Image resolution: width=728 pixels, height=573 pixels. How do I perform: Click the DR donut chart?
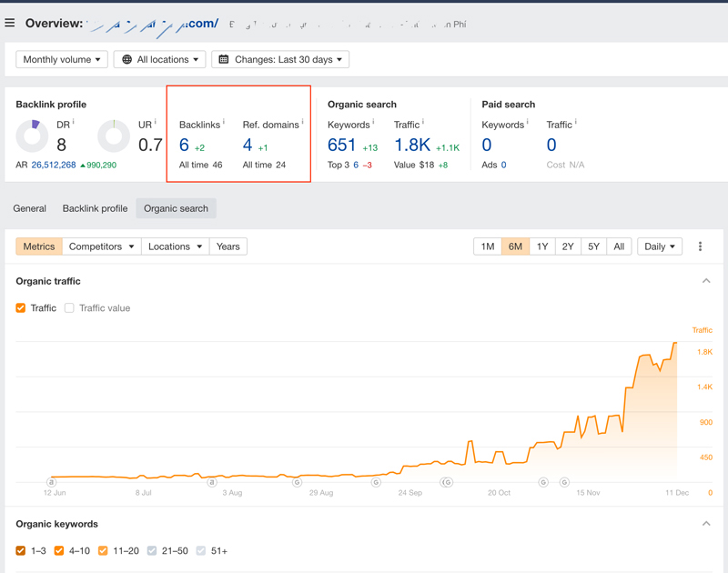(x=32, y=136)
